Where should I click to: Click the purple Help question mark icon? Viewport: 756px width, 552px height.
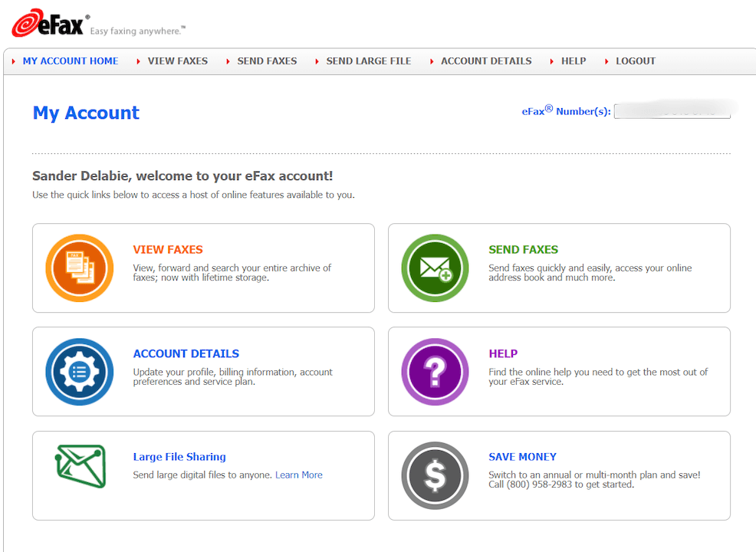point(435,371)
